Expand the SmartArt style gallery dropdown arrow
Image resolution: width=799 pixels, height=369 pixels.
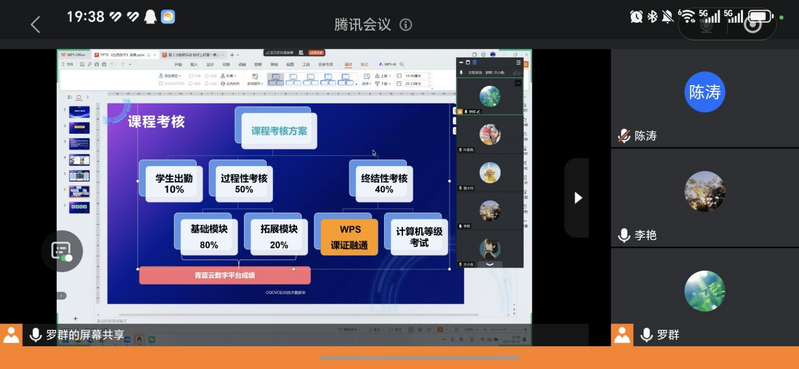(x=358, y=83)
